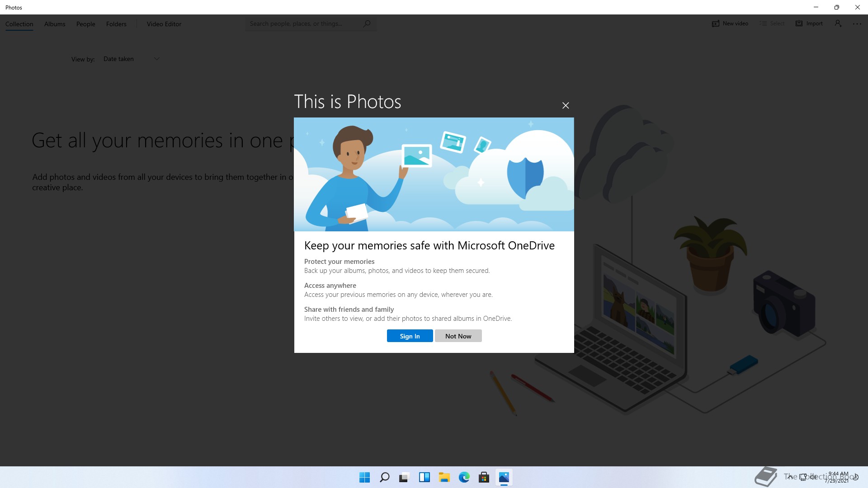Click the 'Access anywhere' heading
This screenshot has width=868, height=488.
[x=330, y=285]
